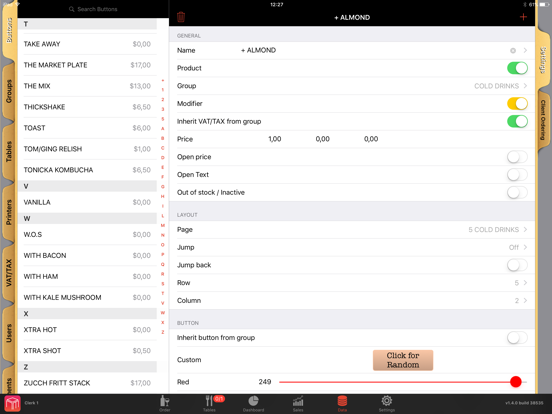Viewport: 552px width, 414px height.
Task: Select WITH KALE MUSHROOM list item
Action: [87, 298]
